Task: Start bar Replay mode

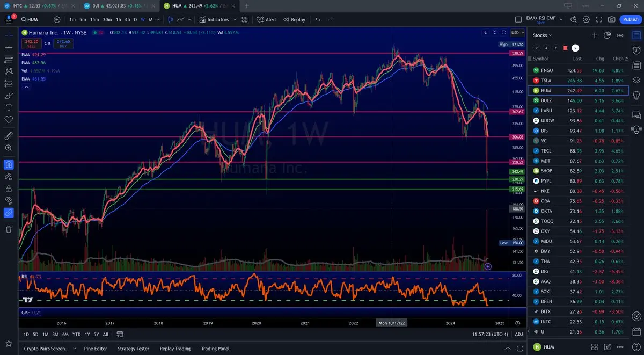Action: pos(294,19)
